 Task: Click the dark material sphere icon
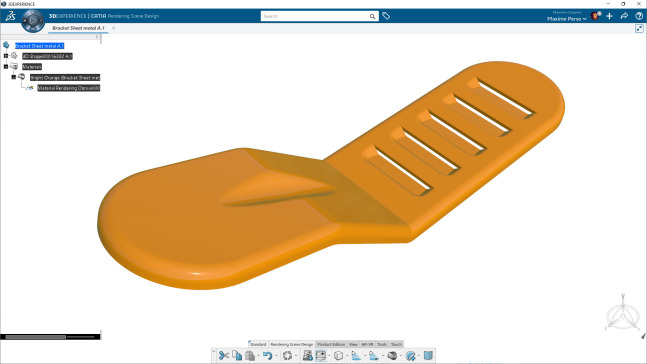click(x=392, y=355)
